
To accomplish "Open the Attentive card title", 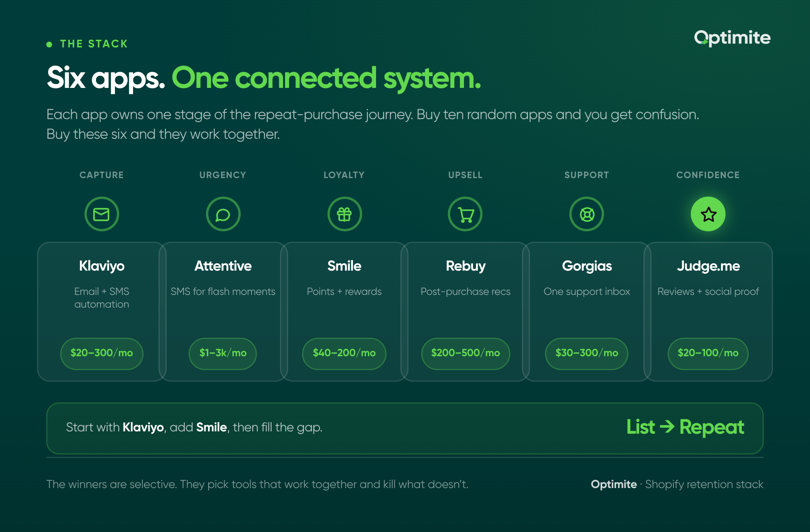I will [223, 266].
